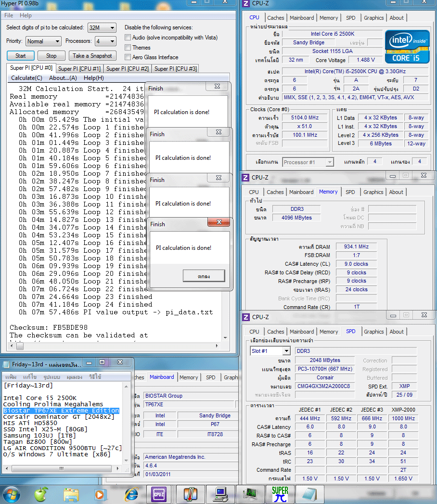Open Caches tab in CPU-Z window showing CPU tab
The image size is (437, 504).
pyautogui.click(x=276, y=18)
